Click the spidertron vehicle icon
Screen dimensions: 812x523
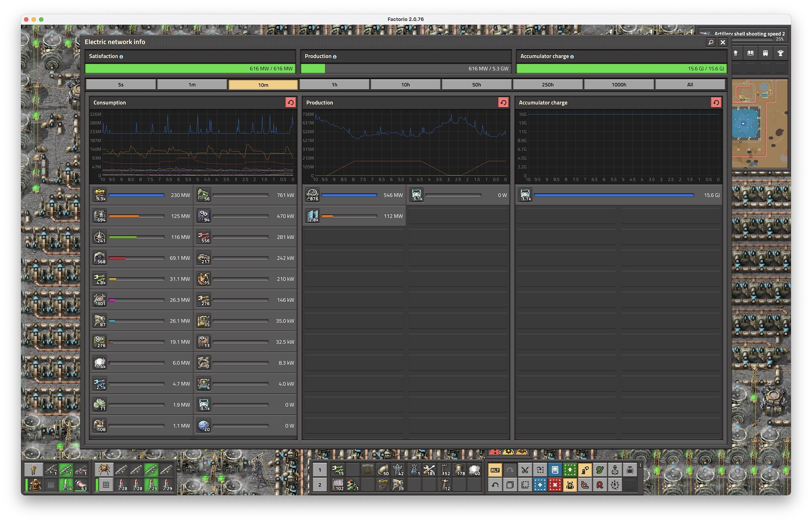click(103, 470)
